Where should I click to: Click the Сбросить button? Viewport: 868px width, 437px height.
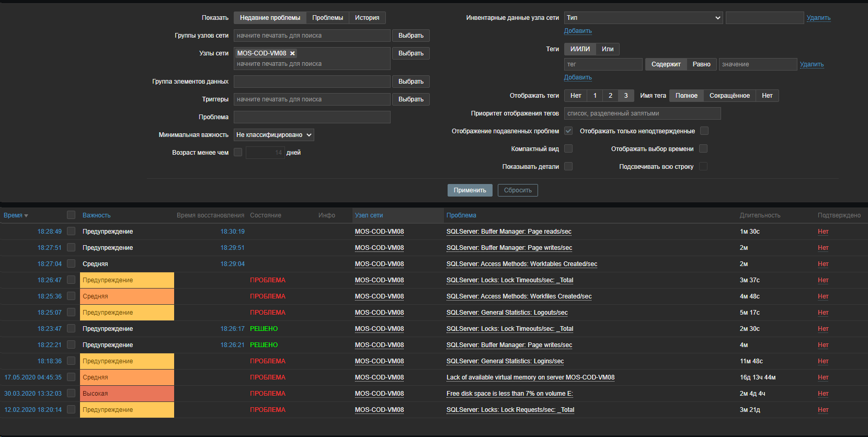(x=518, y=190)
